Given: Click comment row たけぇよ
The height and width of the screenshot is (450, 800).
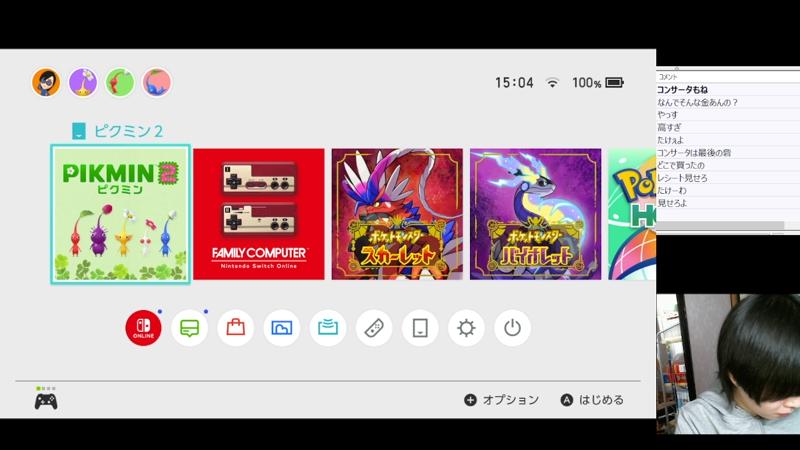Looking at the screenshot, I should 728,140.
